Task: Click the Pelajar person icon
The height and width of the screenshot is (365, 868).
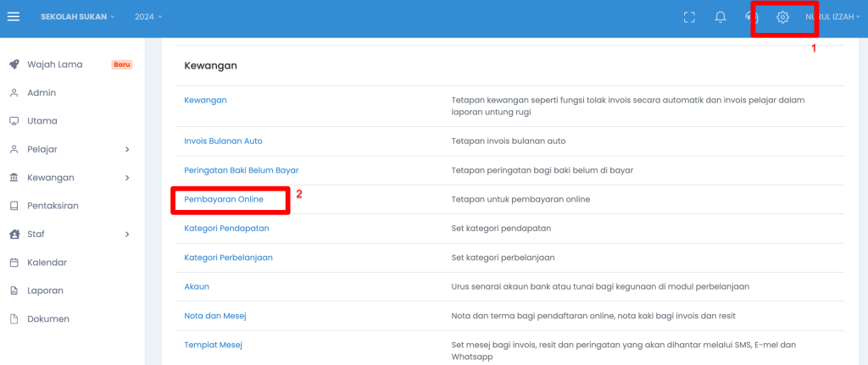Action: (x=14, y=149)
